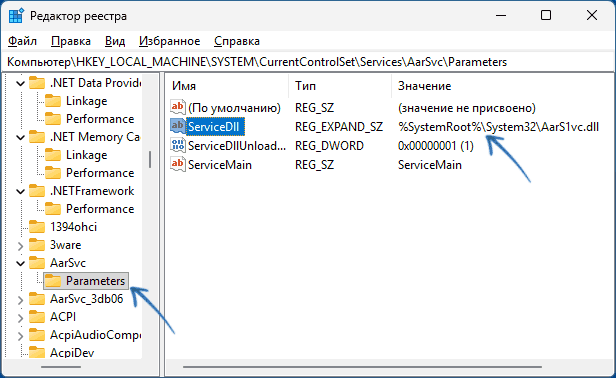Image resolution: width=616 pixels, height=378 pixels.
Task: Expand the 3ware key
Action: (x=20, y=246)
